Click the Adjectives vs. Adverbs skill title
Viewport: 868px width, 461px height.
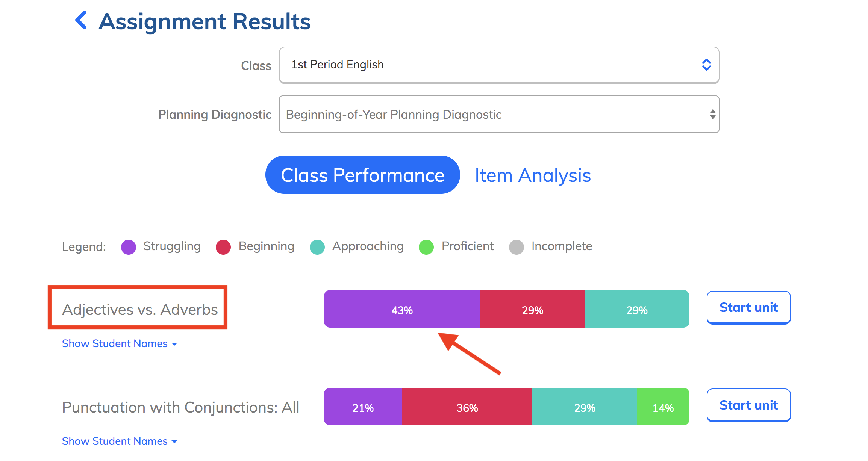pyautogui.click(x=140, y=310)
